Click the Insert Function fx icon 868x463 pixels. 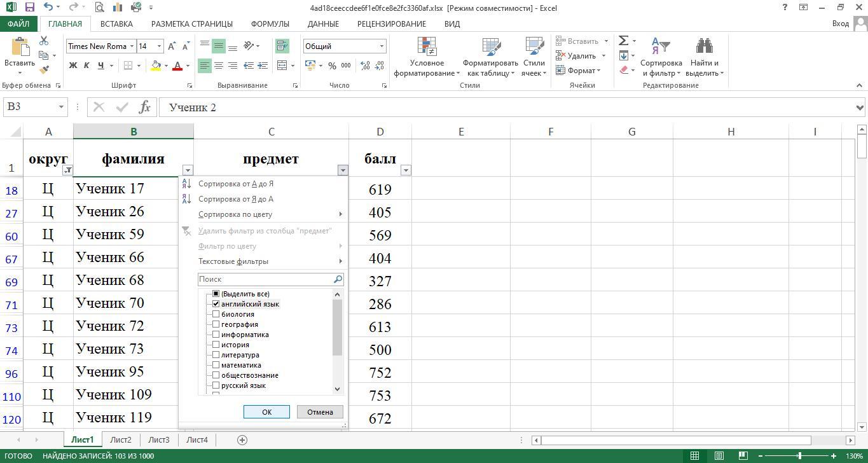pyautogui.click(x=145, y=107)
